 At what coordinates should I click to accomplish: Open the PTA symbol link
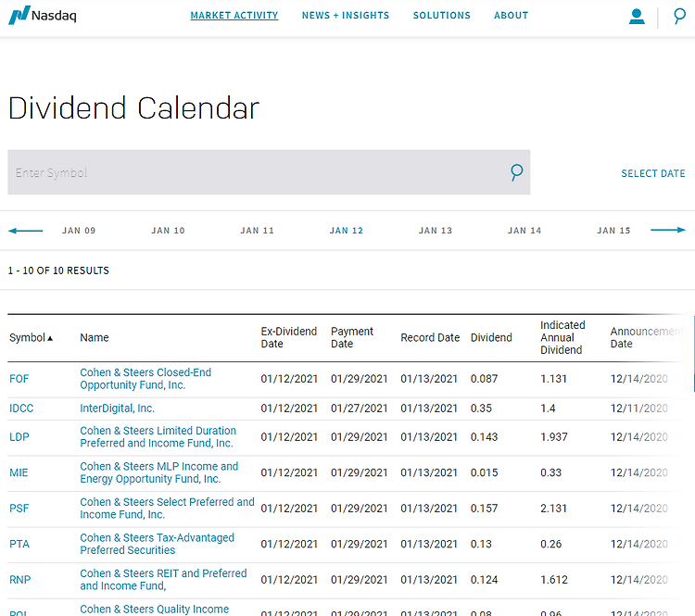pyautogui.click(x=19, y=544)
